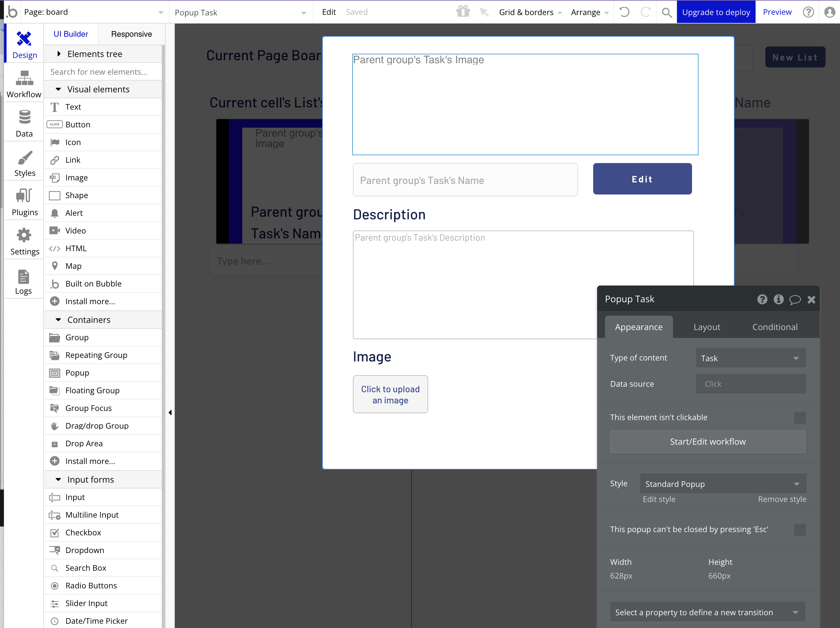Open the Workflow tab icon in sidebar
The image size is (840, 628).
point(24,79)
